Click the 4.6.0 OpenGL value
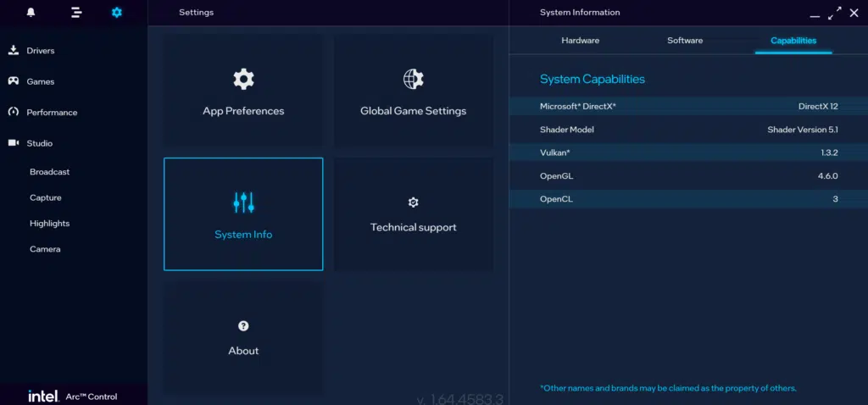The image size is (868, 405). pos(828,176)
